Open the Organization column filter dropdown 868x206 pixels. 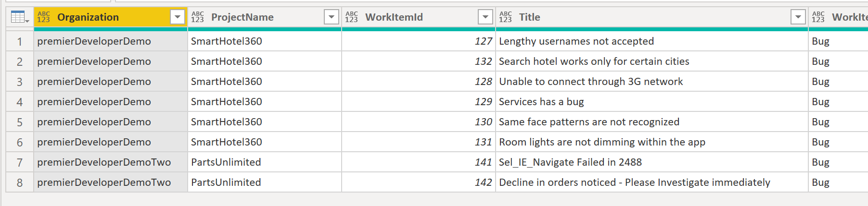point(178,17)
